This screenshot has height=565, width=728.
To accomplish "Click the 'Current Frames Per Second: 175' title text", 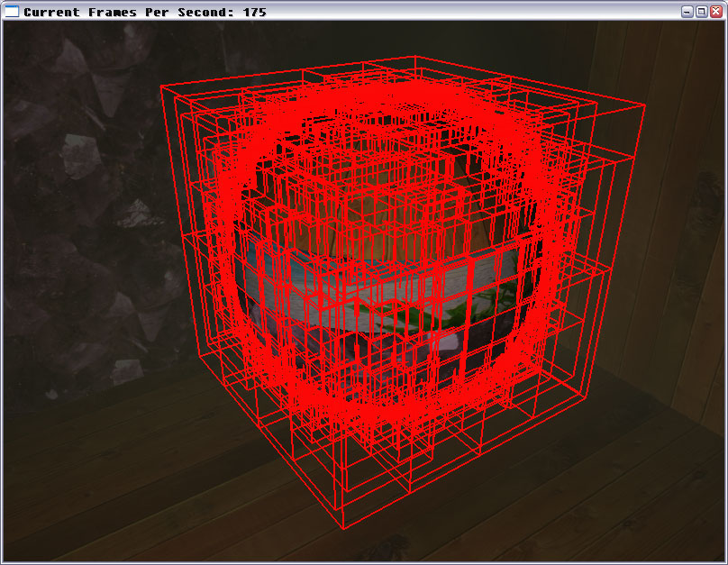I will pyautogui.click(x=145, y=12).
